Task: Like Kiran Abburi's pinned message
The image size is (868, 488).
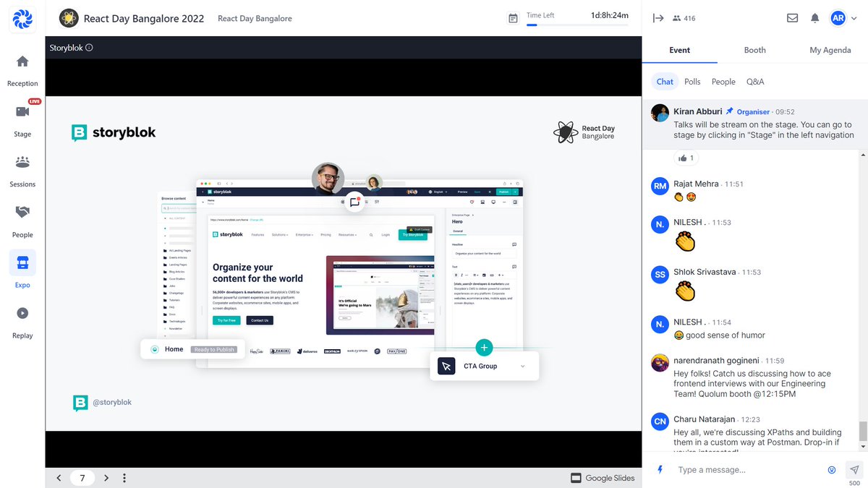Action: (x=686, y=158)
